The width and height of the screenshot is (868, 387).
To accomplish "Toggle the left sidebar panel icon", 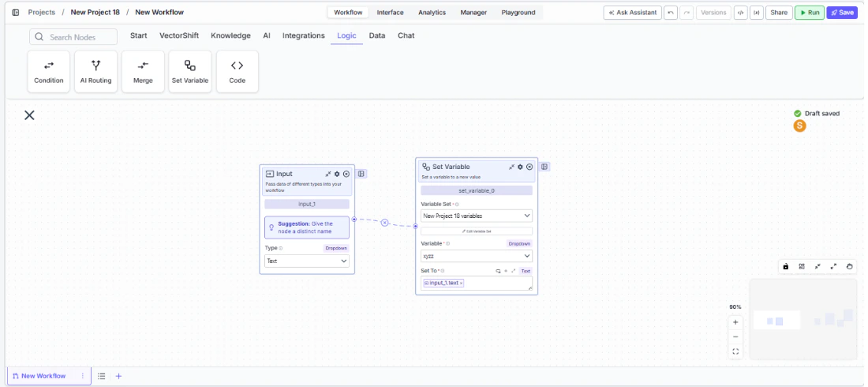I will 16,12.
